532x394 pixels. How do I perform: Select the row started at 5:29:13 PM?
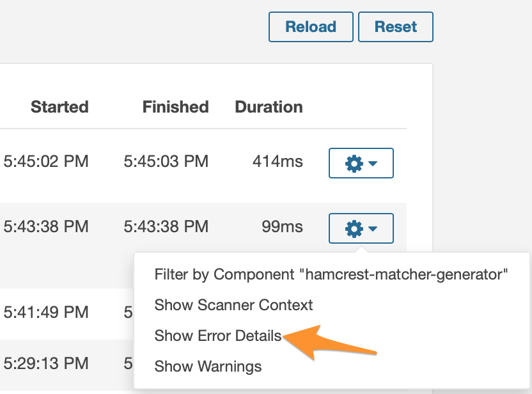[x=46, y=363]
